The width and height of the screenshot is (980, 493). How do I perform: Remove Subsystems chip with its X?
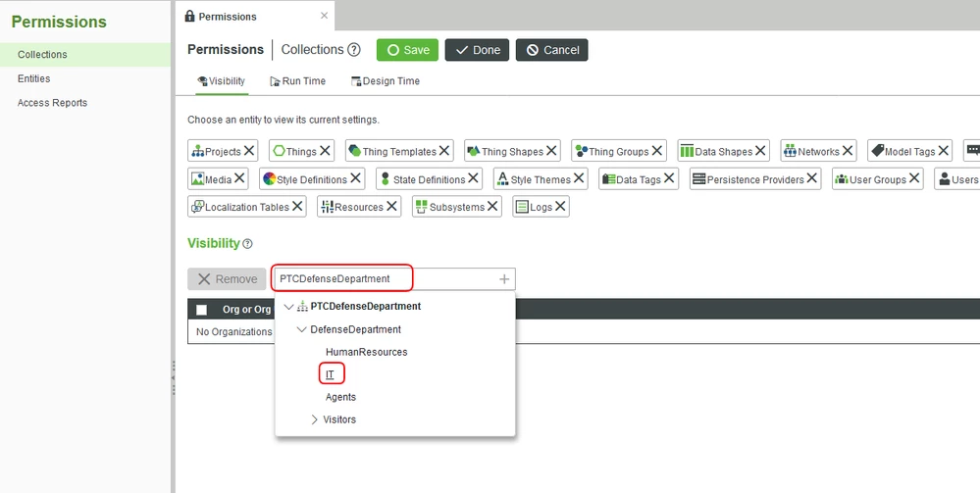[492, 206]
